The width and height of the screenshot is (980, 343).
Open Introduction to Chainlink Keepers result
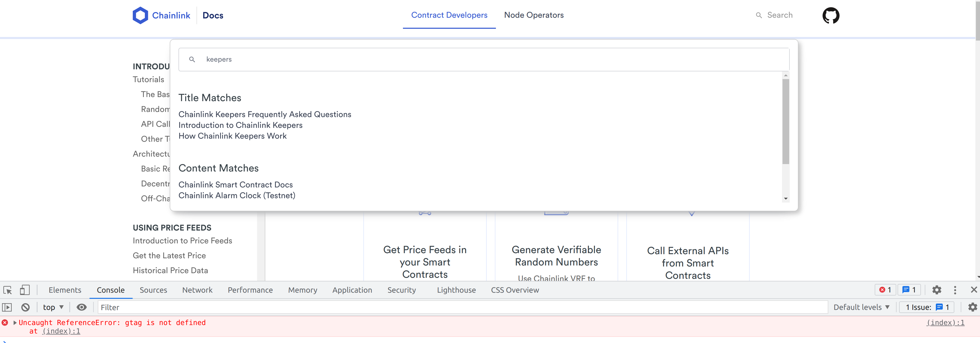pos(240,125)
